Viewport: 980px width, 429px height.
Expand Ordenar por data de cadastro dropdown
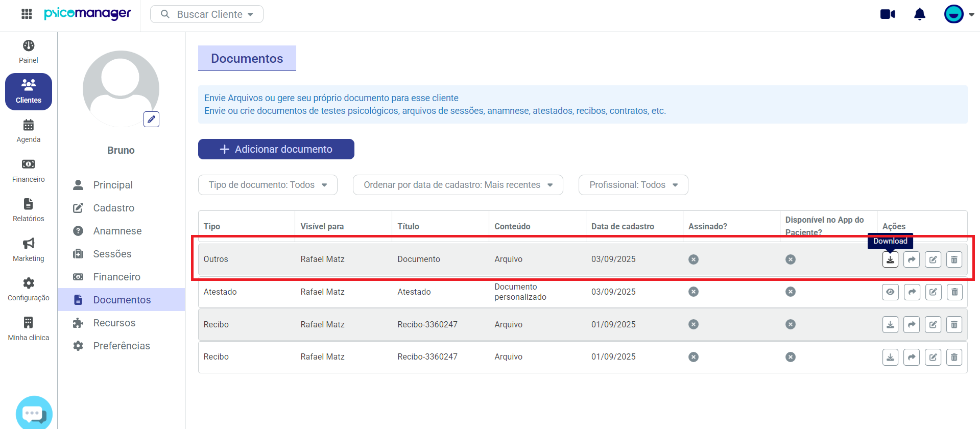458,185
